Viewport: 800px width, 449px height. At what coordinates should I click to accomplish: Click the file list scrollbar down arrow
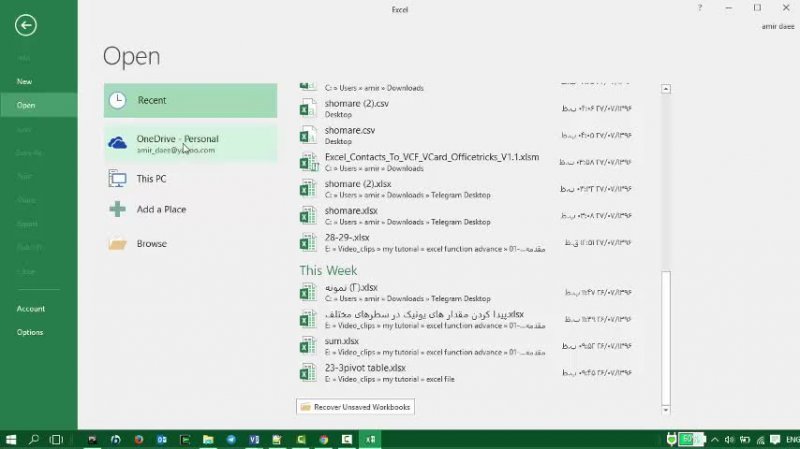tap(666, 409)
